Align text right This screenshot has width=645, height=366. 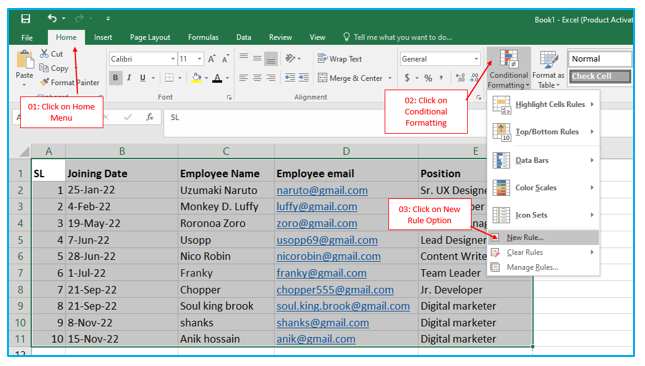271,78
